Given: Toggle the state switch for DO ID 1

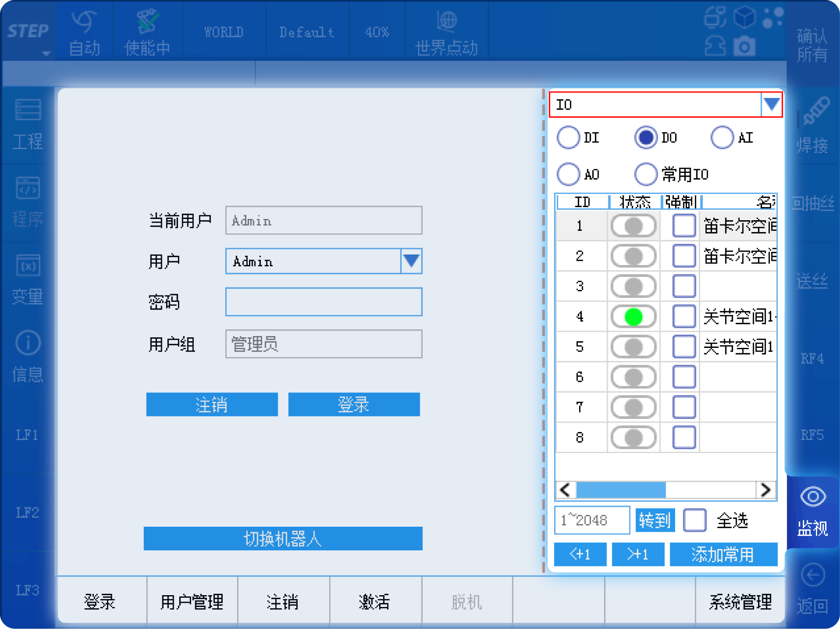Looking at the screenshot, I should click(x=633, y=226).
